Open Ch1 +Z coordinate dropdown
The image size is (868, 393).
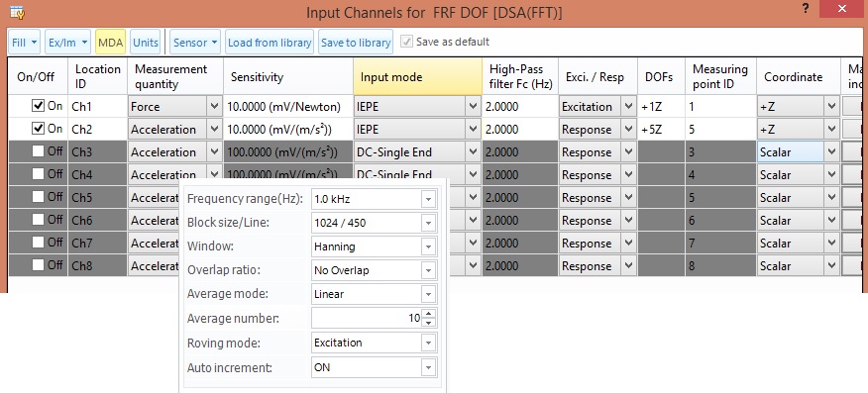[831, 106]
